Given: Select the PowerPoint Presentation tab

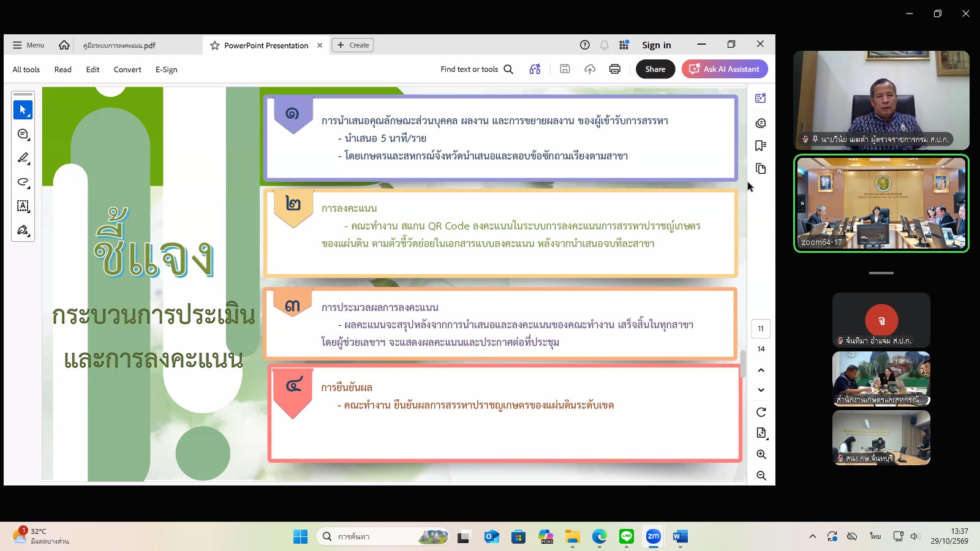Looking at the screenshot, I should [266, 45].
